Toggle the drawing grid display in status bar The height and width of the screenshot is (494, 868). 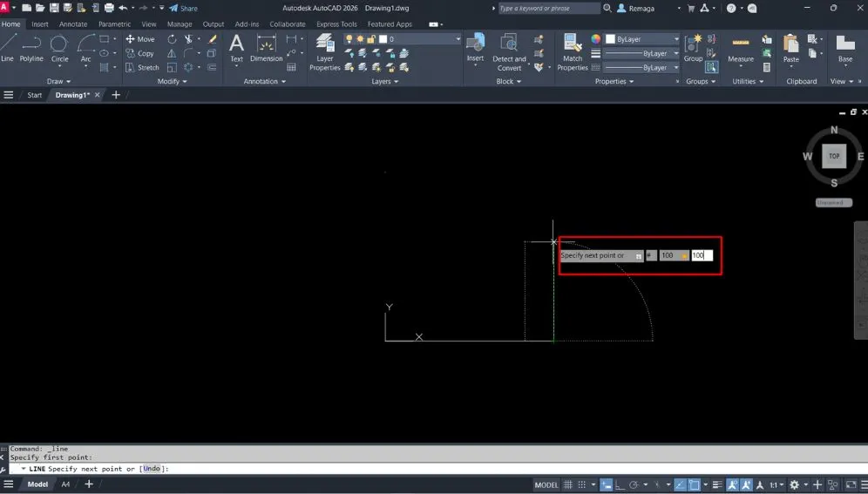coord(568,485)
